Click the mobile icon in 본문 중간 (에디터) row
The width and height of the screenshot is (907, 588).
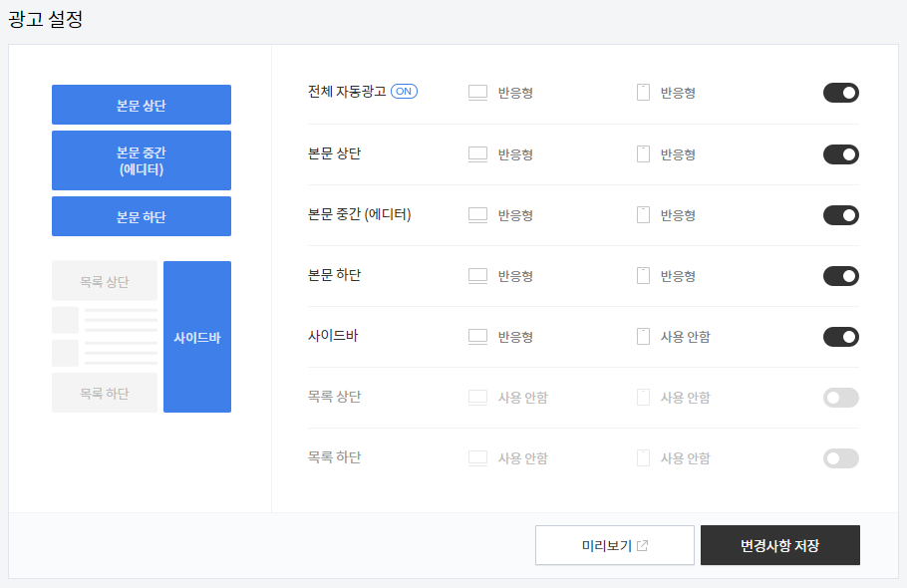643,215
